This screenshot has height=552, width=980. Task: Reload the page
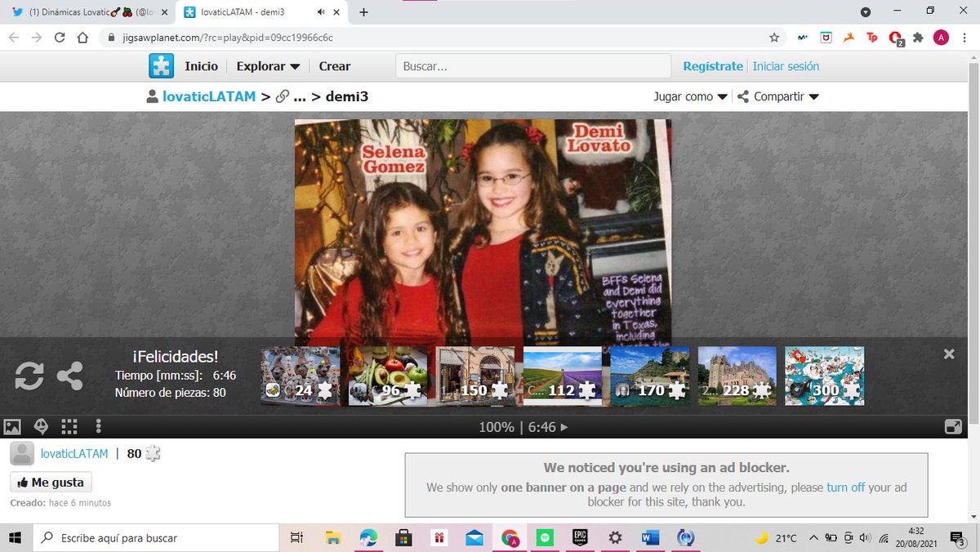(60, 38)
